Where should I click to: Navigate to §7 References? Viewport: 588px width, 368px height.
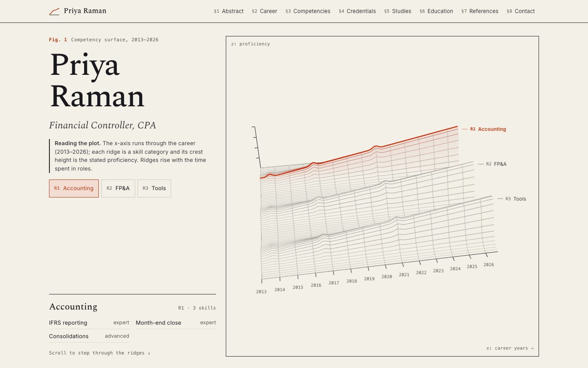tap(480, 11)
